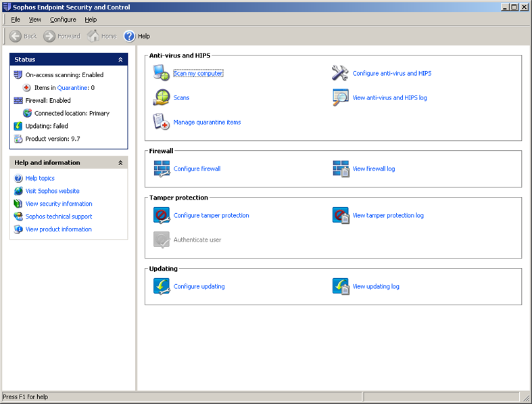Click the Configure tamper protection icon
The width and height of the screenshot is (532, 404).
(x=161, y=215)
